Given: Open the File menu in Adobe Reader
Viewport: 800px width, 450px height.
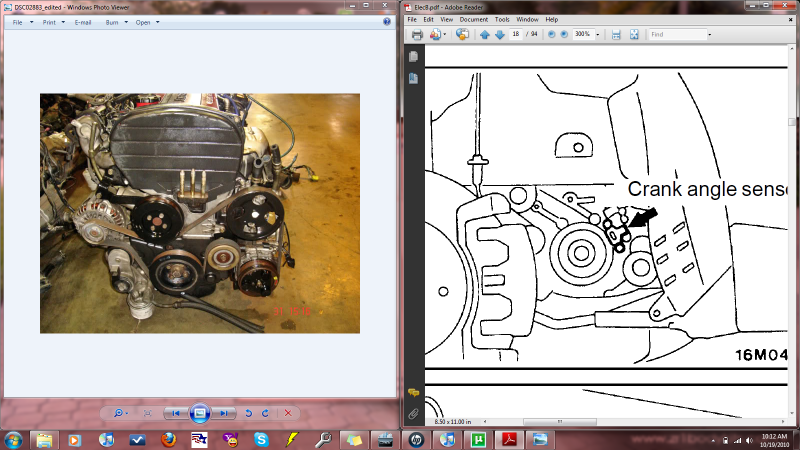Looking at the screenshot, I should click(x=412, y=19).
